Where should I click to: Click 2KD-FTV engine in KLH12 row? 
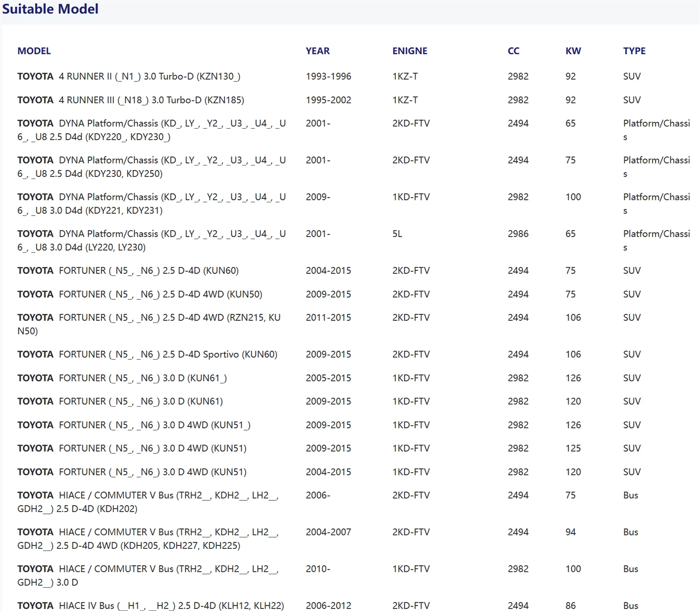tap(411, 605)
